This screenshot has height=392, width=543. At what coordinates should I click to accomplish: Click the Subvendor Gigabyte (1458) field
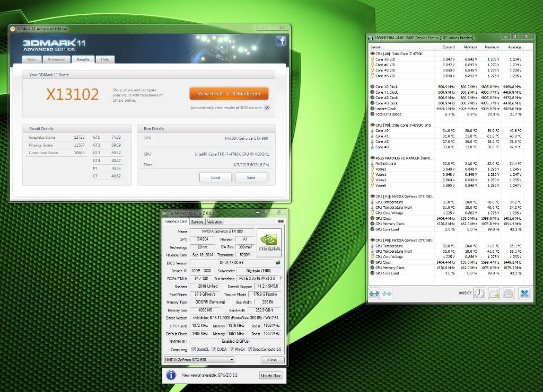[x=259, y=271]
